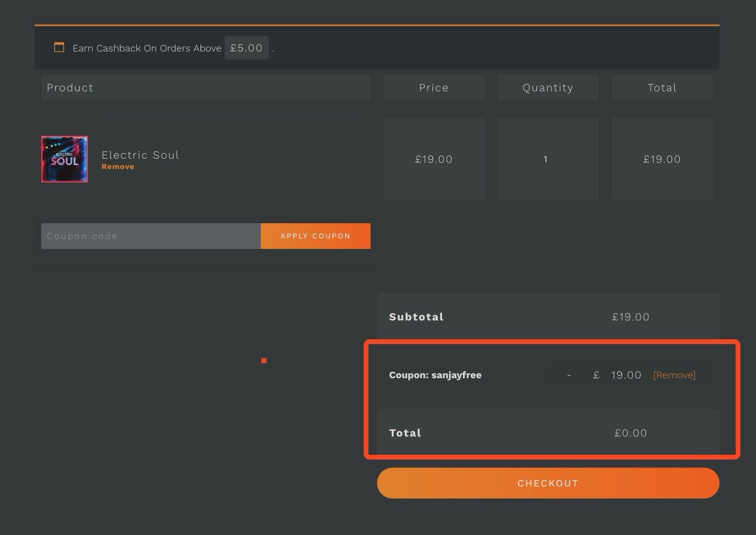Click the Coupon: sanjayfree label
This screenshot has width=756, height=535.
[x=435, y=375]
